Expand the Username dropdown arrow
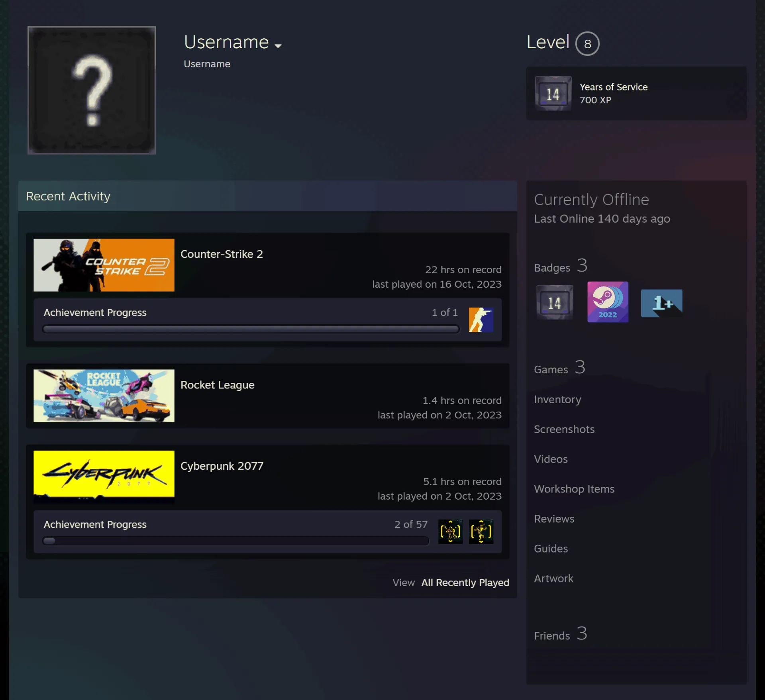The image size is (765, 700). pos(278,46)
